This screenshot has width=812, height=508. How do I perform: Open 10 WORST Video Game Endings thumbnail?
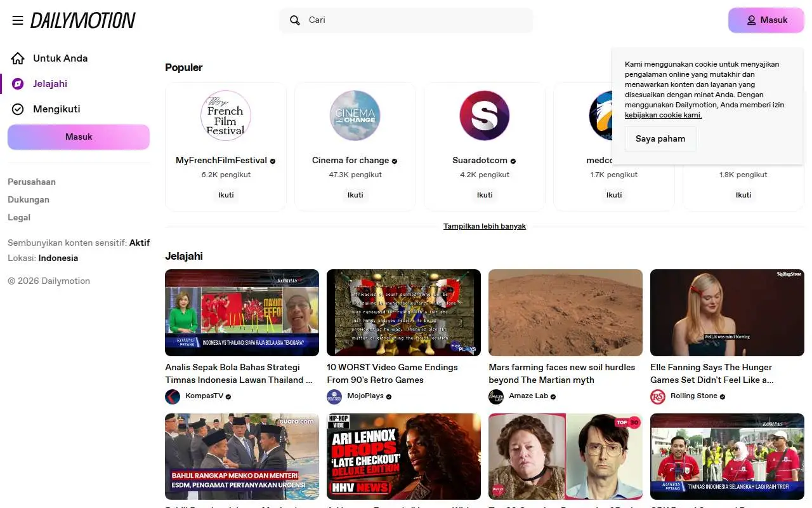[x=403, y=312]
